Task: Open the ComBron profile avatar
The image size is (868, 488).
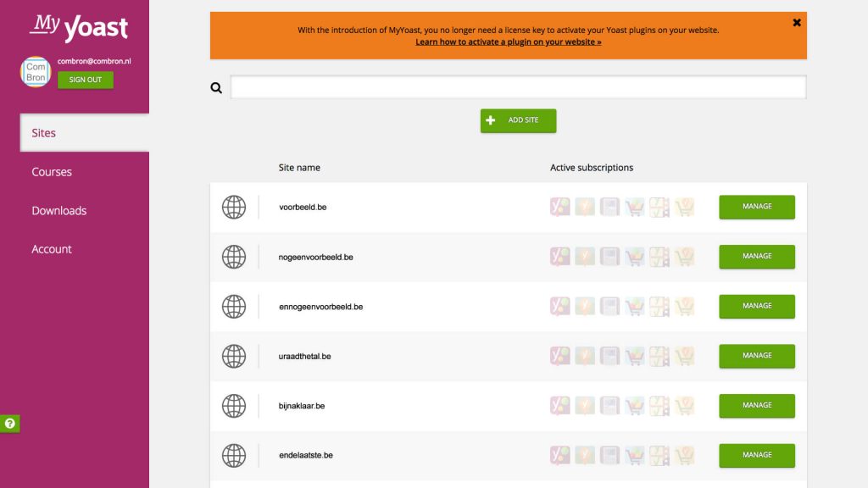Action: pyautogui.click(x=36, y=72)
